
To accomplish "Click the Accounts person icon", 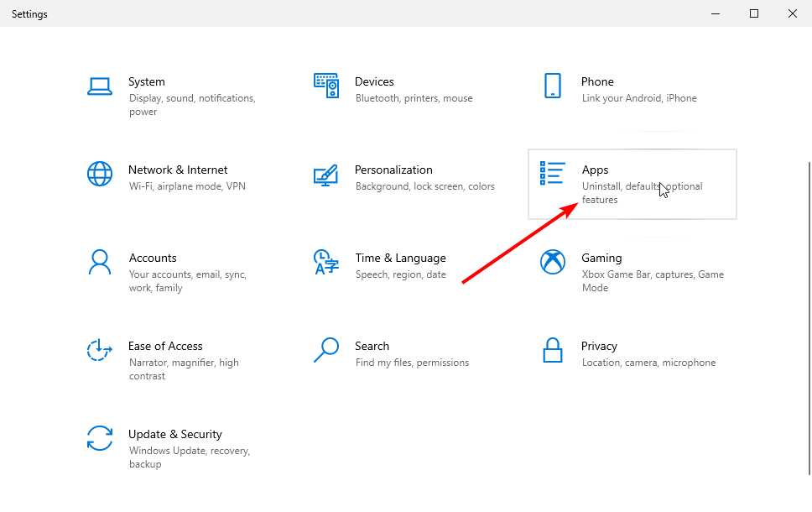I will (x=100, y=262).
